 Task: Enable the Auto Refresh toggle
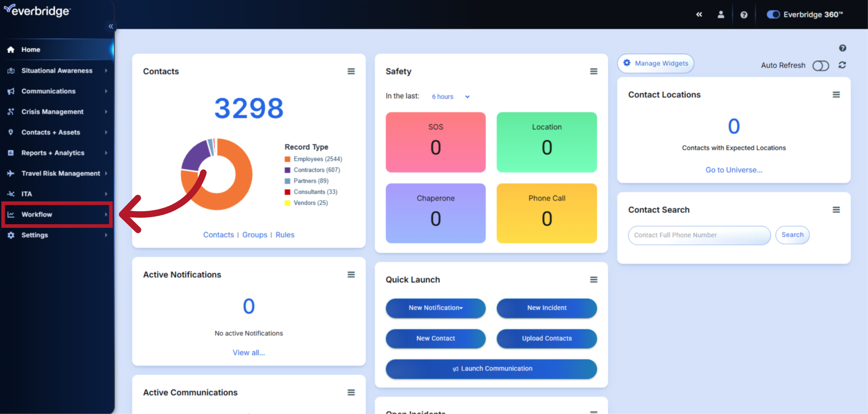(821, 66)
